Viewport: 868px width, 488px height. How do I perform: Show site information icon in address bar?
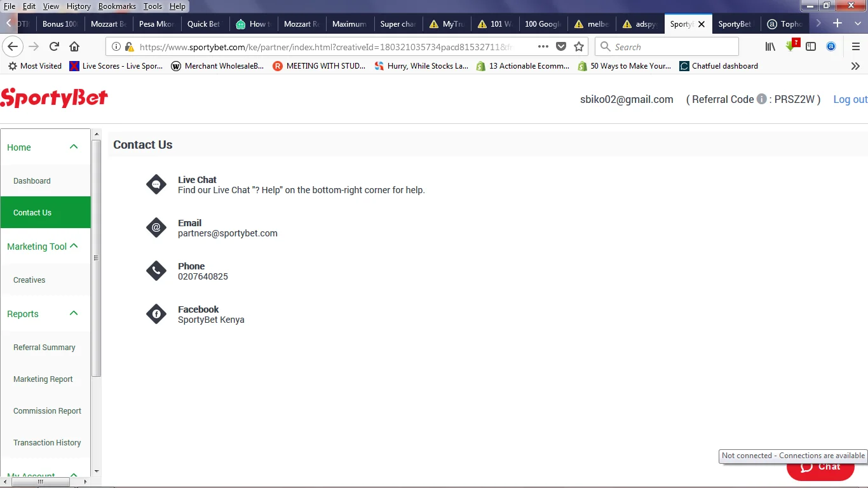116,47
